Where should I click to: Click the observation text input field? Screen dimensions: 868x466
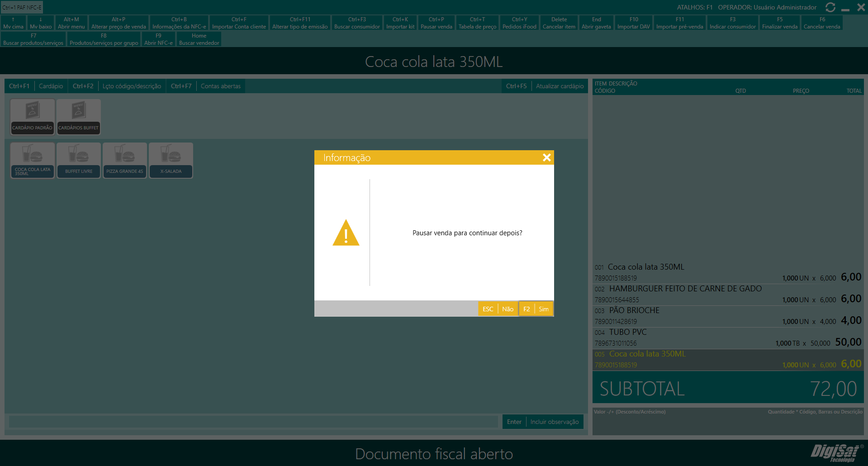click(253, 422)
